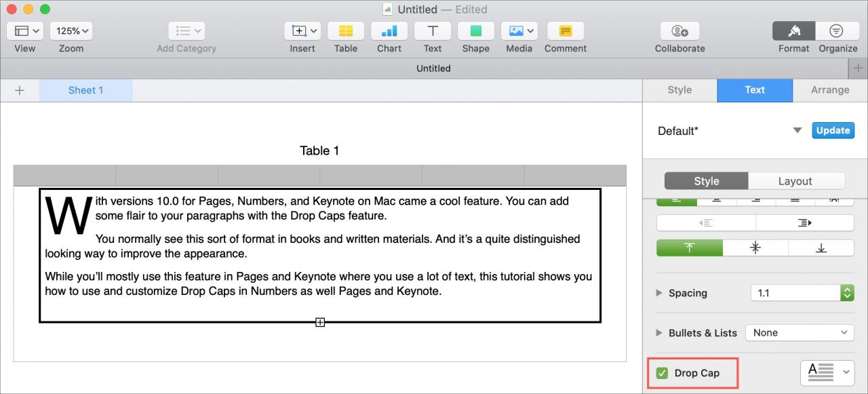
Task: Open the Drop Cap style picker
Action: click(x=827, y=372)
